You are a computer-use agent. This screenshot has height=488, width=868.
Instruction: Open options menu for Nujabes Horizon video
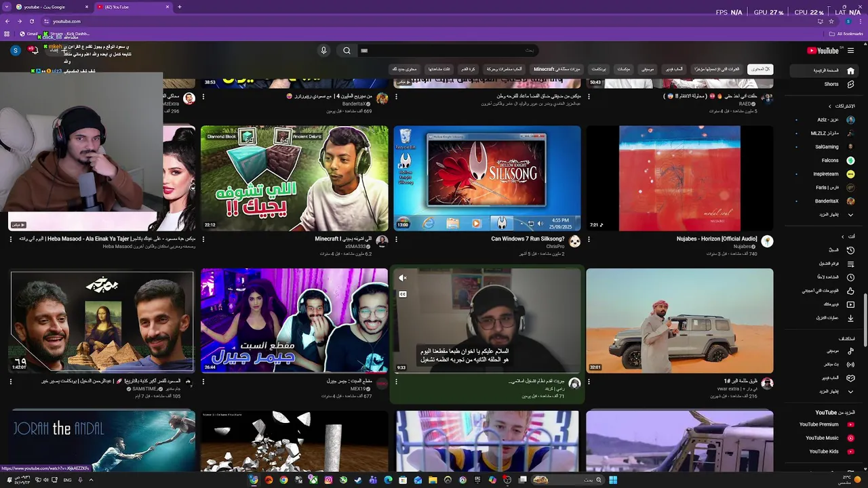point(589,239)
